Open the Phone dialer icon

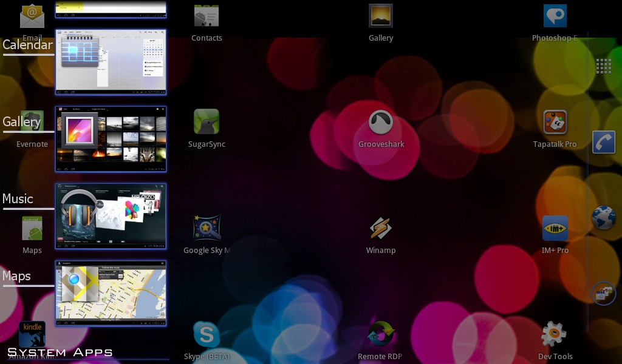click(604, 142)
